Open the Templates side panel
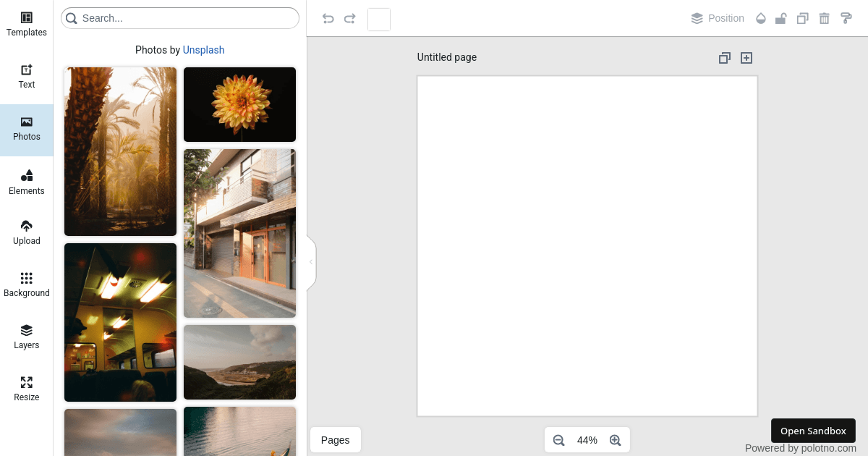The width and height of the screenshot is (868, 456). click(x=27, y=25)
